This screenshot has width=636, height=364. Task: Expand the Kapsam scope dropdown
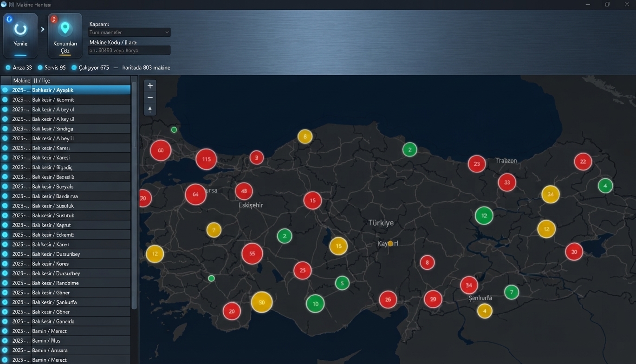[x=129, y=32]
